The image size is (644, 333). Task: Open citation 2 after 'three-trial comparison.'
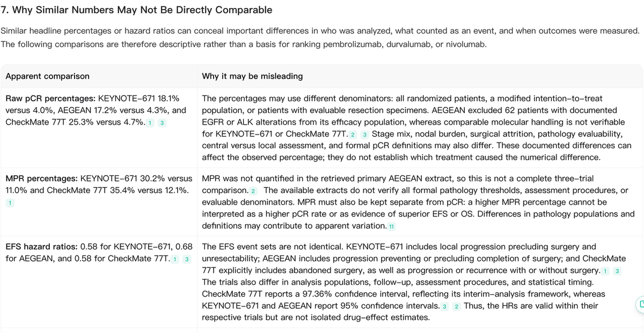pyautogui.click(x=253, y=191)
